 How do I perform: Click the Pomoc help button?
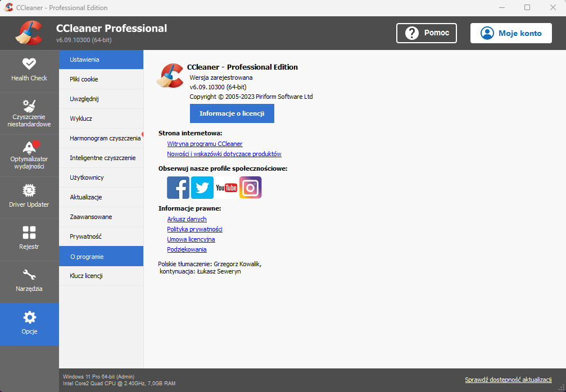pos(426,33)
